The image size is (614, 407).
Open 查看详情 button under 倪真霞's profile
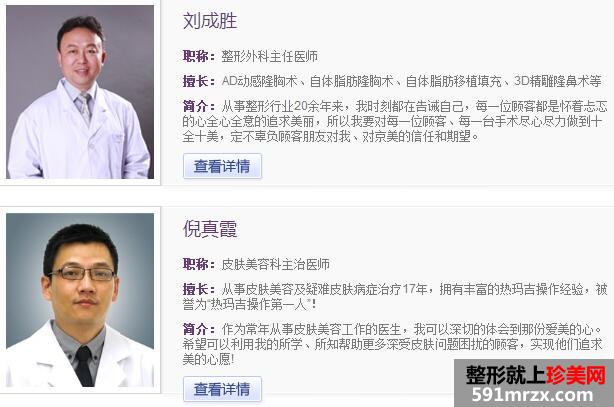click(x=222, y=389)
